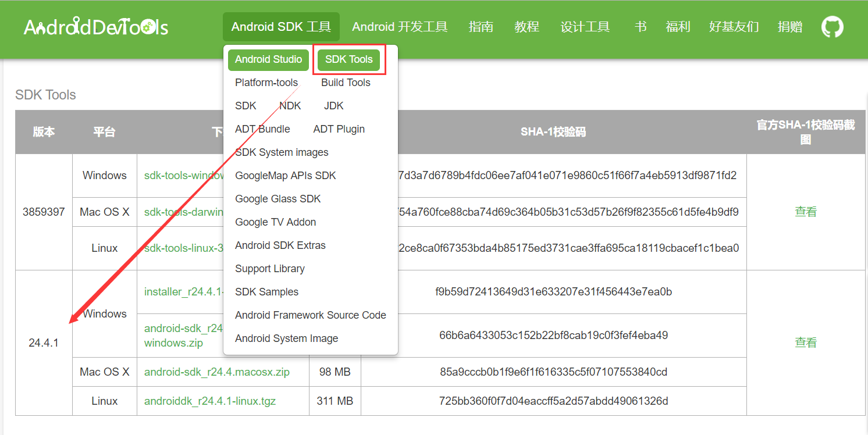
Task: Download android-sdk_r24.4.macosx.zip link
Action: click(x=217, y=372)
